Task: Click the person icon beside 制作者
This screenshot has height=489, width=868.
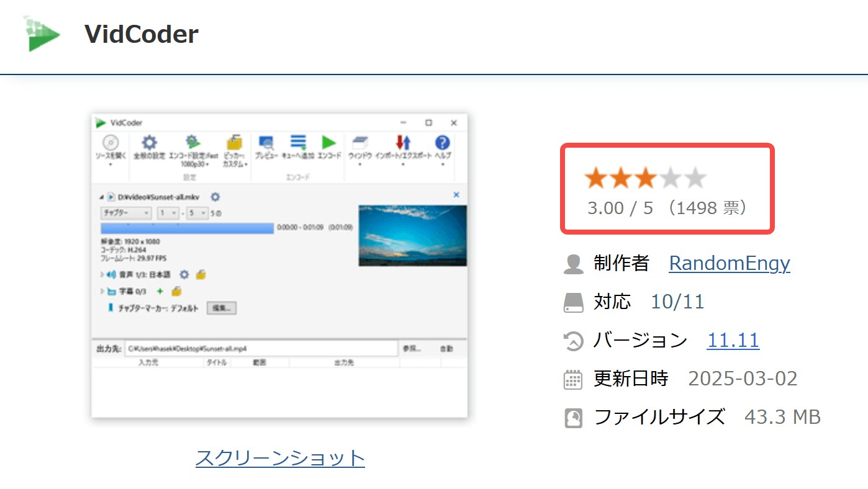Action: click(573, 264)
